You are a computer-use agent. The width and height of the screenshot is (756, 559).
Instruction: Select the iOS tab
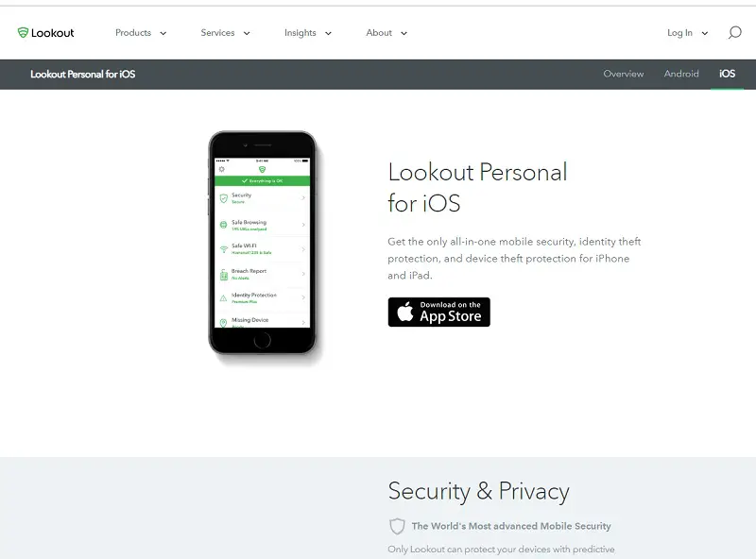pos(727,74)
